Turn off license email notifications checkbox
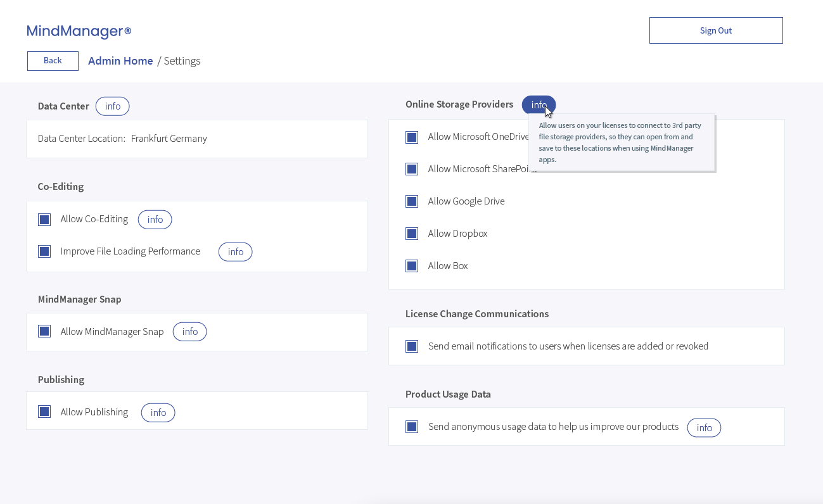The height and width of the screenshot is (504, 823). pos(412,347)
